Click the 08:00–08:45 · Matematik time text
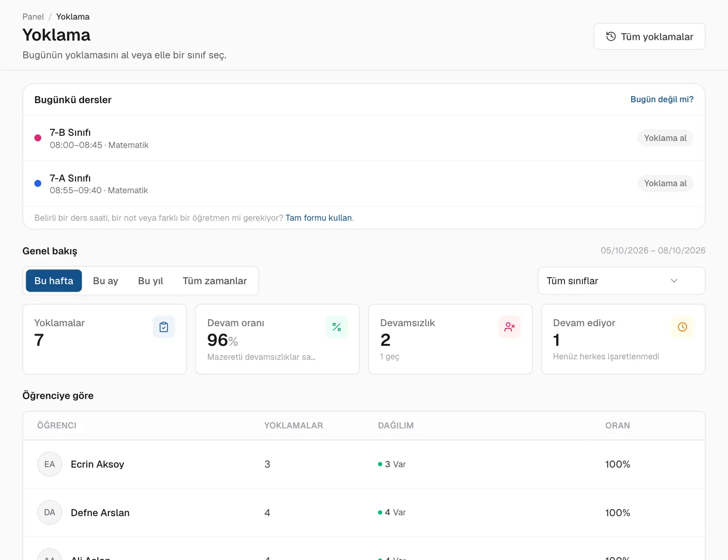 99,145
